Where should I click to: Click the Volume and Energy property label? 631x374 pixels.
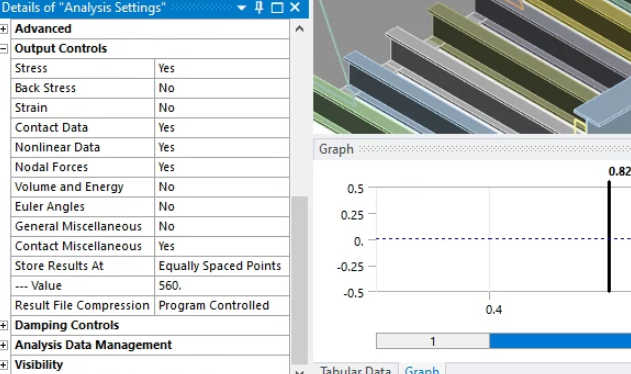[69, 187]
